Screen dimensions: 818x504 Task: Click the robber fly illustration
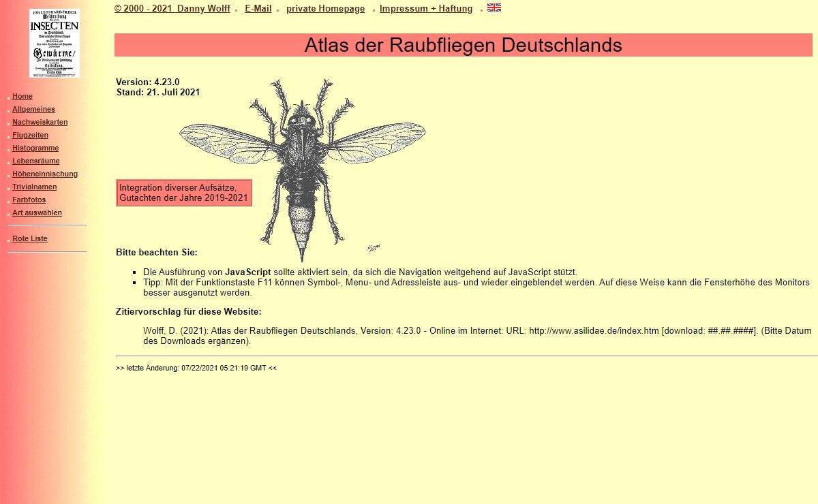302,167
